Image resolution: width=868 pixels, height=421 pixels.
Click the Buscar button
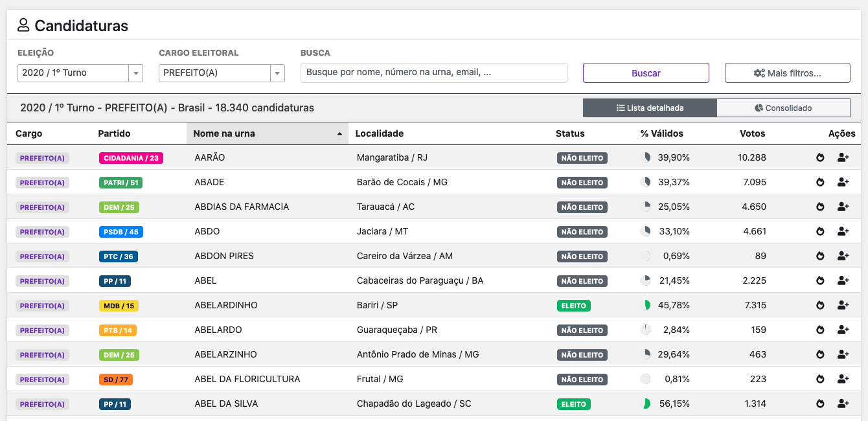pos(646,73)
